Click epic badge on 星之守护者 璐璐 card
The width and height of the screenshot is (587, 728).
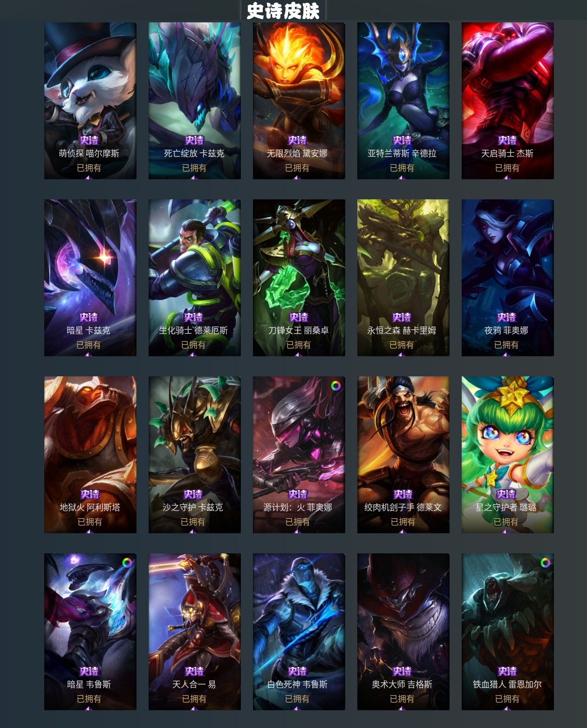[505, 494]
